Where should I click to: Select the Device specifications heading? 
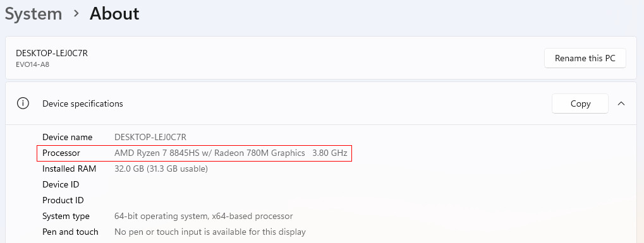click(x=83, y=104)
